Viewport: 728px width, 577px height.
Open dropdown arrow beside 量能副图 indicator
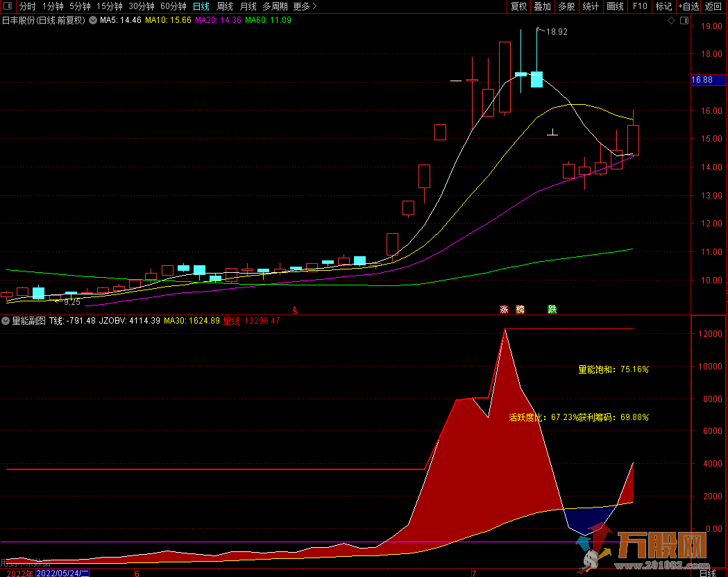click(x=6, y=321)
